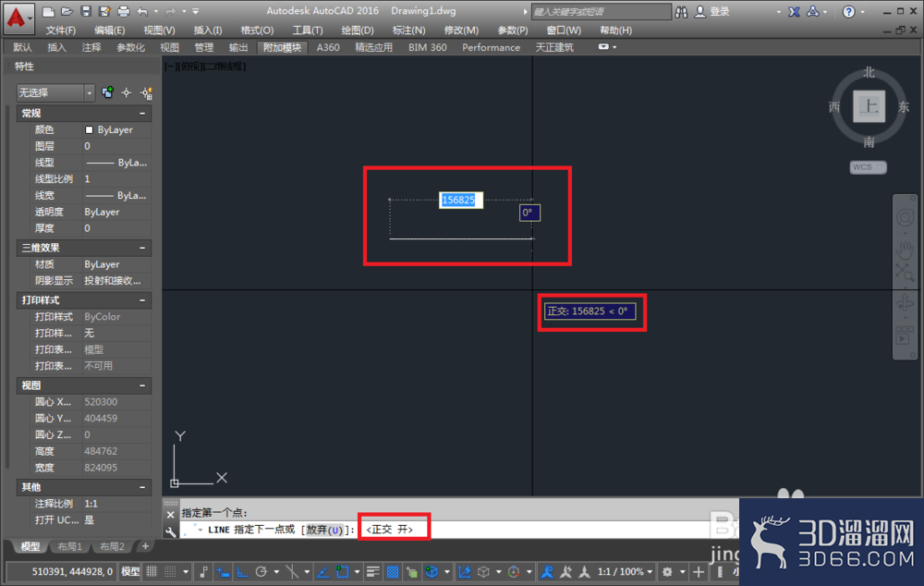Open the 绘图(D) menu
Screen dimensions: 924x586
point(357,31)
